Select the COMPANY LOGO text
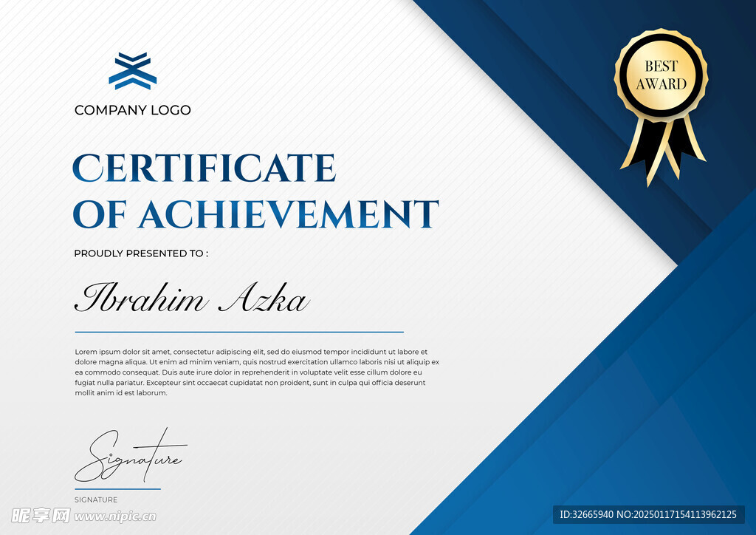This screenshot has height=535, width=756. point(133,110)
